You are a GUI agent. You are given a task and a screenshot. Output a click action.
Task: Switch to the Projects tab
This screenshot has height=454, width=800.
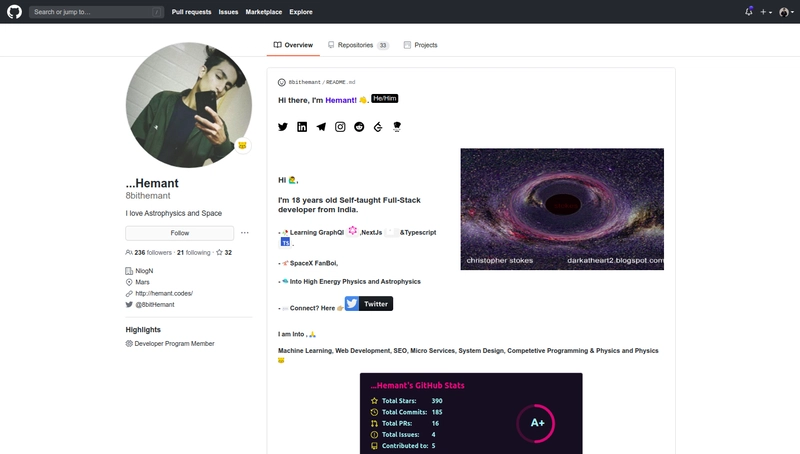pyautogui.click(x=420, y=45)
